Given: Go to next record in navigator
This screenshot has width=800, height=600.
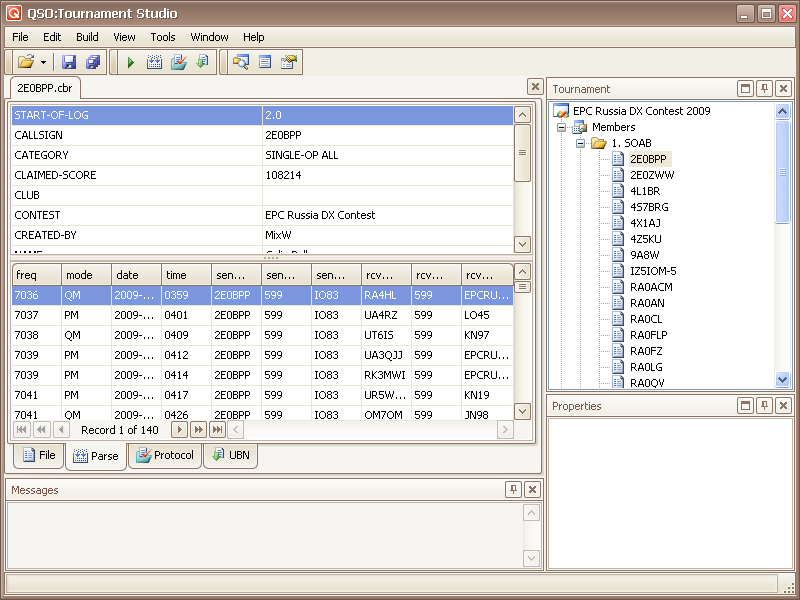Looking at the screenshot, I should pos(179,429).
